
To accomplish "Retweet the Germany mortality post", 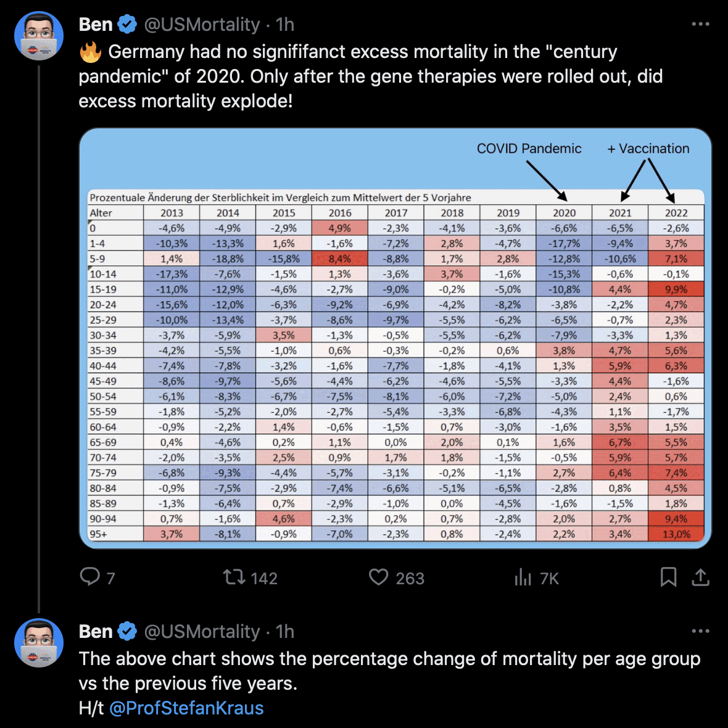I will tap(234, 577).
